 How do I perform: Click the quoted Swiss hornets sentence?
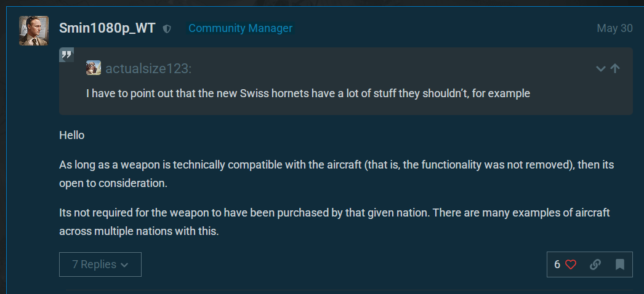click(x=308, y=93)
